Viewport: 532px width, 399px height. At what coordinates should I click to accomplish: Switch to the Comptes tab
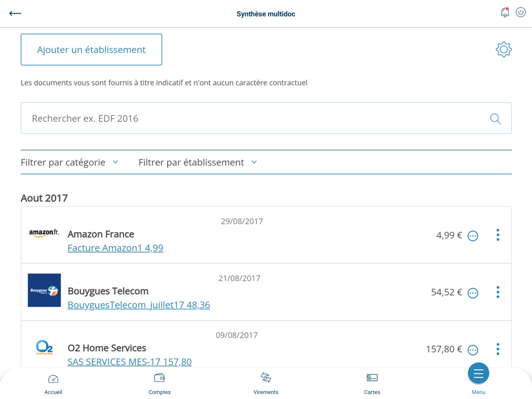click(160, 383)
